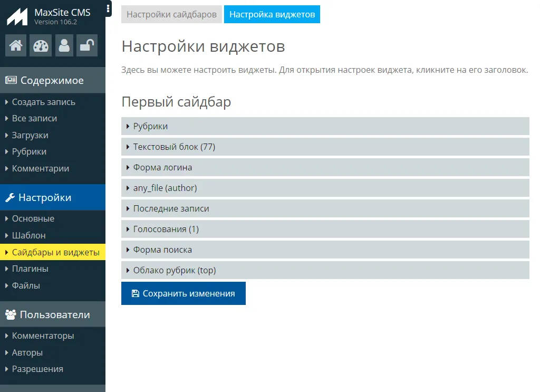Screen dimensions: 540x392
Task: Switch to Настройки сайдбаров tab
Action: pyautogui.click(x=171, y=14)
